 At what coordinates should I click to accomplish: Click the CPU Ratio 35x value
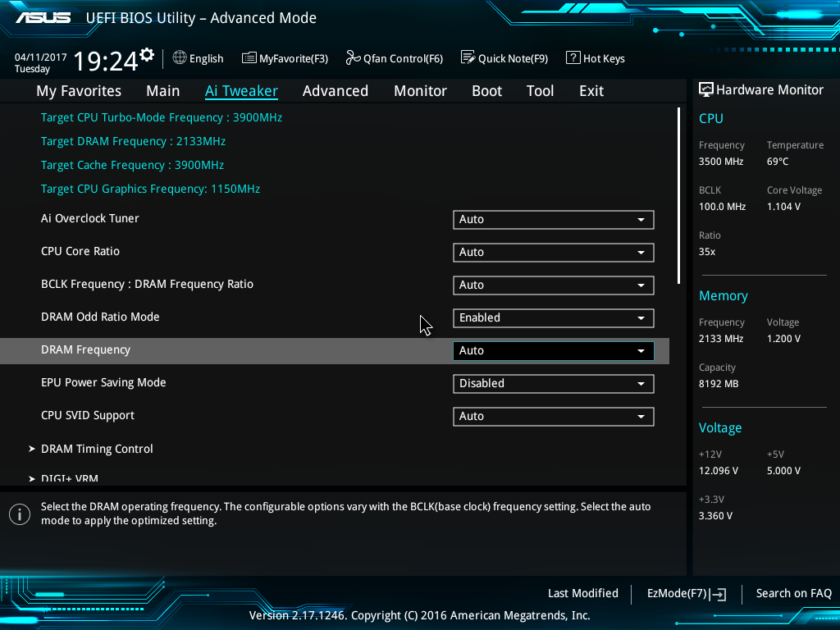coord(706,251)
